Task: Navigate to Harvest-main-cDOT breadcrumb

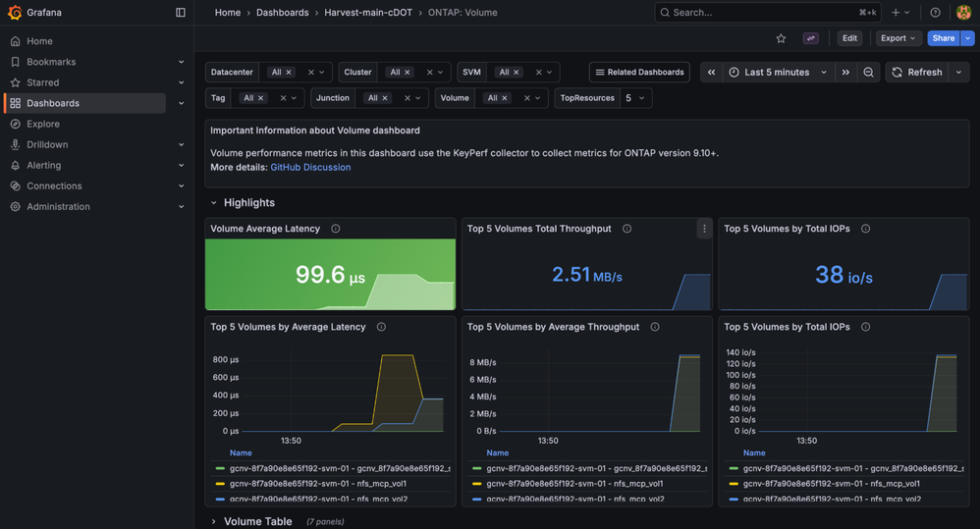Action: [x=368, y=13]
